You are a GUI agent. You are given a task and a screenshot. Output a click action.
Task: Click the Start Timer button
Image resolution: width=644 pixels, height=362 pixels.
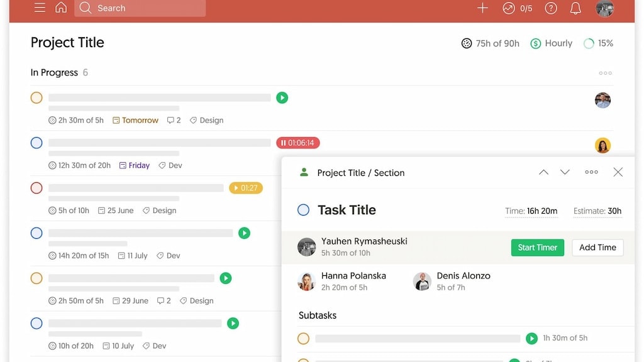[538, 248]
